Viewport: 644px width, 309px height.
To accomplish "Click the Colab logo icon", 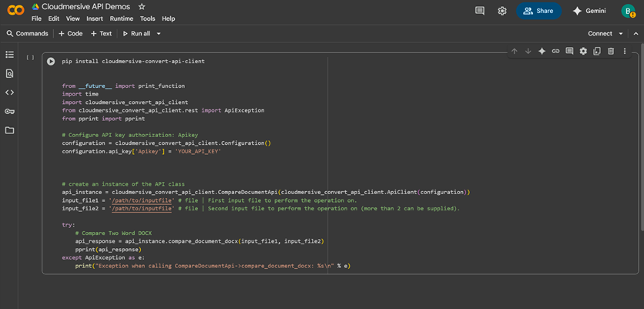I will (x=16, y=11).
